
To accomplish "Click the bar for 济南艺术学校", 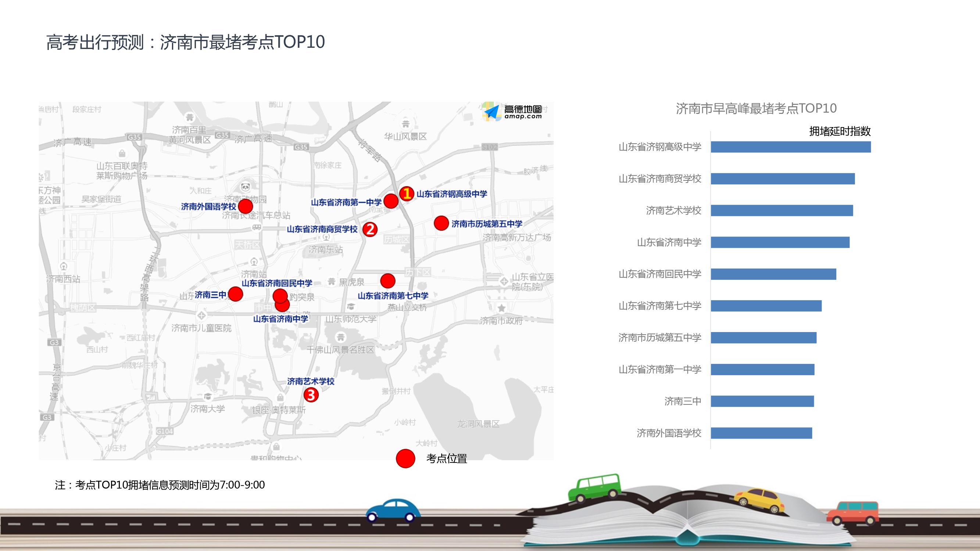I will coord(782,210).
